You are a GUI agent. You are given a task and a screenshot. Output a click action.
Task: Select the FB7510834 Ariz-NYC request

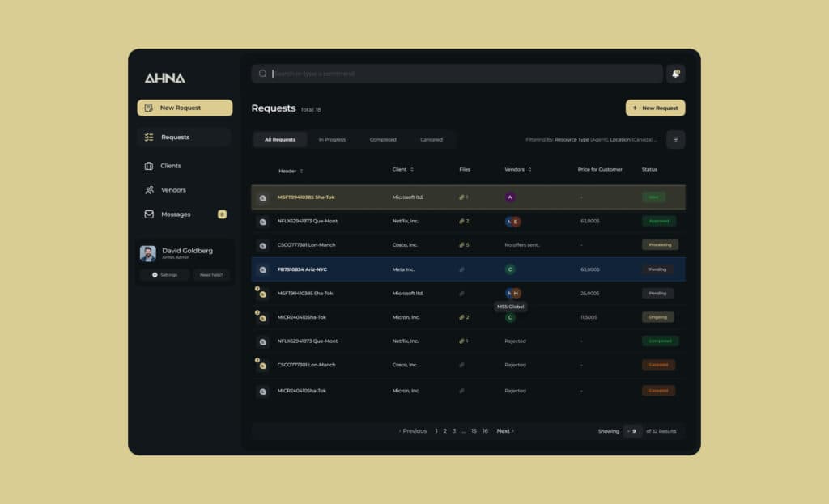click(x=468, y=269)
